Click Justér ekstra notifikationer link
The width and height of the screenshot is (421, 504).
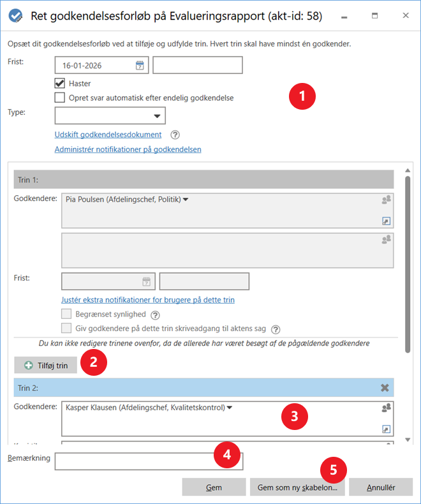coord(147,300)
